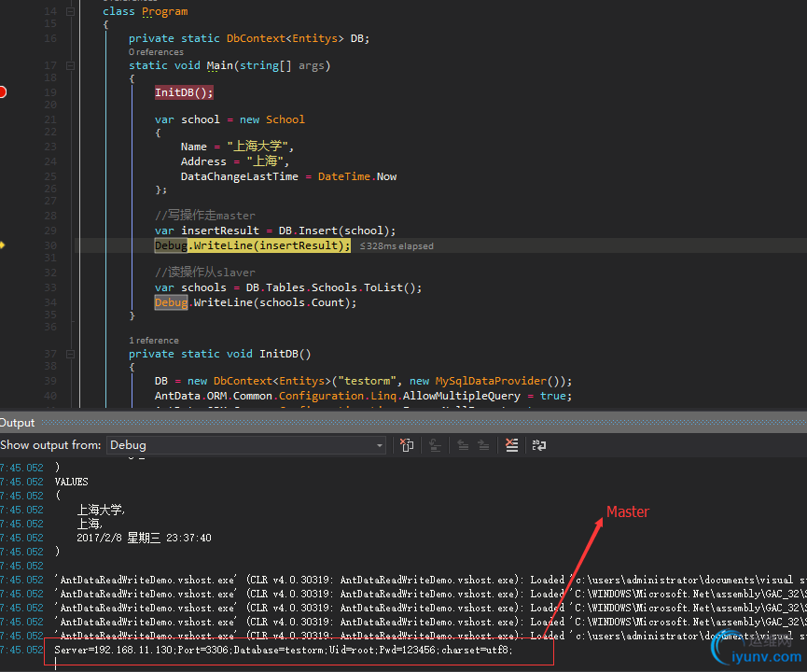This screenshot has height=672, width=807.
Task: Click the output line '上海大学,'
Action: [101, 510]
